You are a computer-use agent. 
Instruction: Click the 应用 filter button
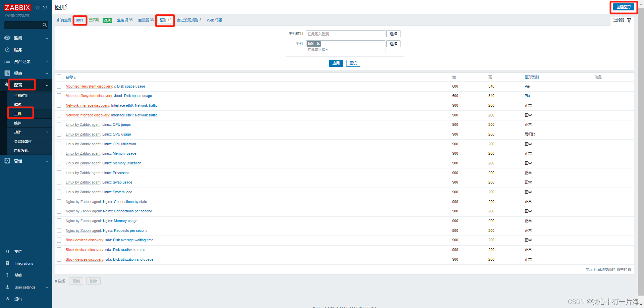336,63
